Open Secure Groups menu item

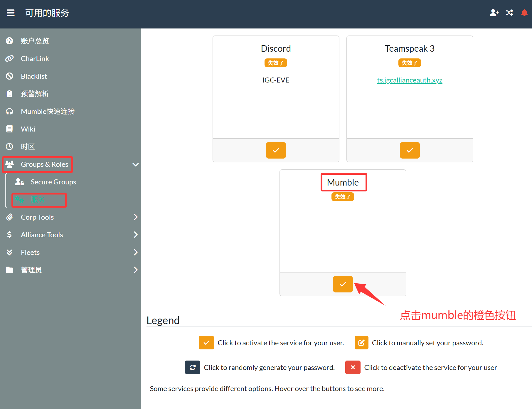(53, 182)
